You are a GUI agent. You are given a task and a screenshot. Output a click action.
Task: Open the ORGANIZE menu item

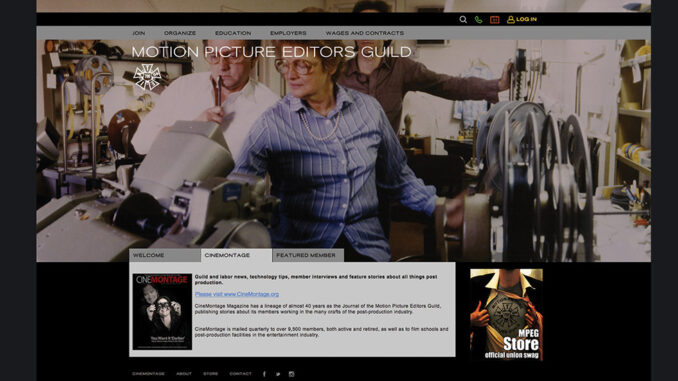[x=180, y=33]
